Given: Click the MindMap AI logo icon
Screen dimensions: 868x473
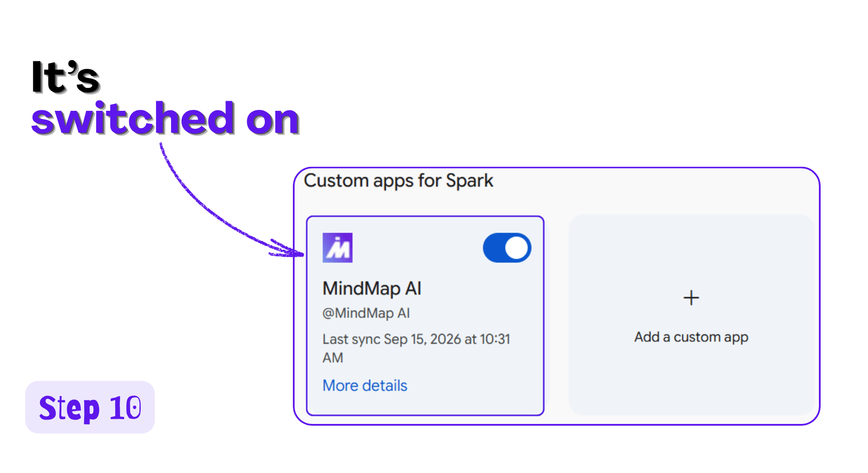Looking at the screenshot, I should pos(338,248).
